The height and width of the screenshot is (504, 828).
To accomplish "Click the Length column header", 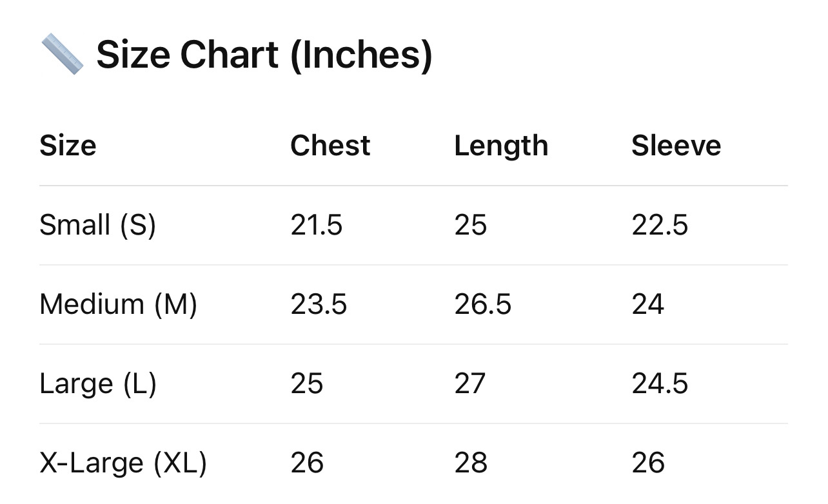I will click(x=501, y=146).
